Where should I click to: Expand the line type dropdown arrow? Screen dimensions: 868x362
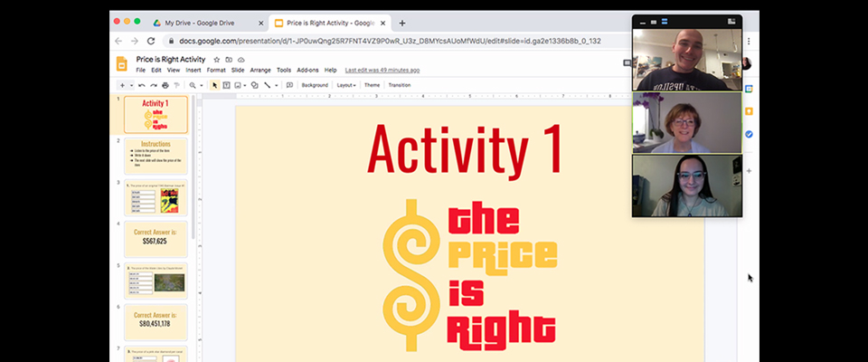point(277,85)
